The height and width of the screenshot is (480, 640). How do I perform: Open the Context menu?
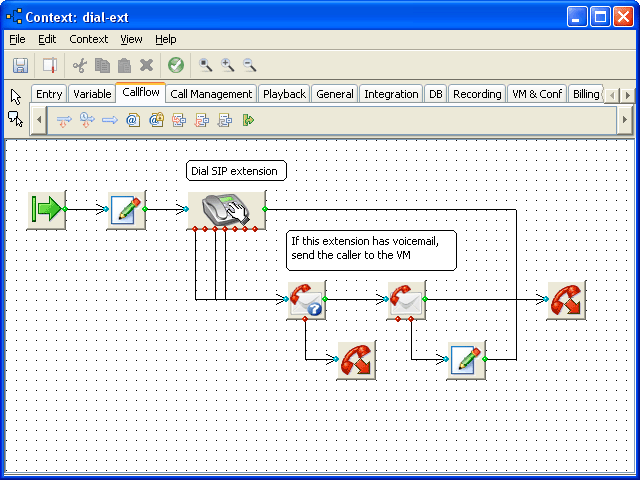88,39
